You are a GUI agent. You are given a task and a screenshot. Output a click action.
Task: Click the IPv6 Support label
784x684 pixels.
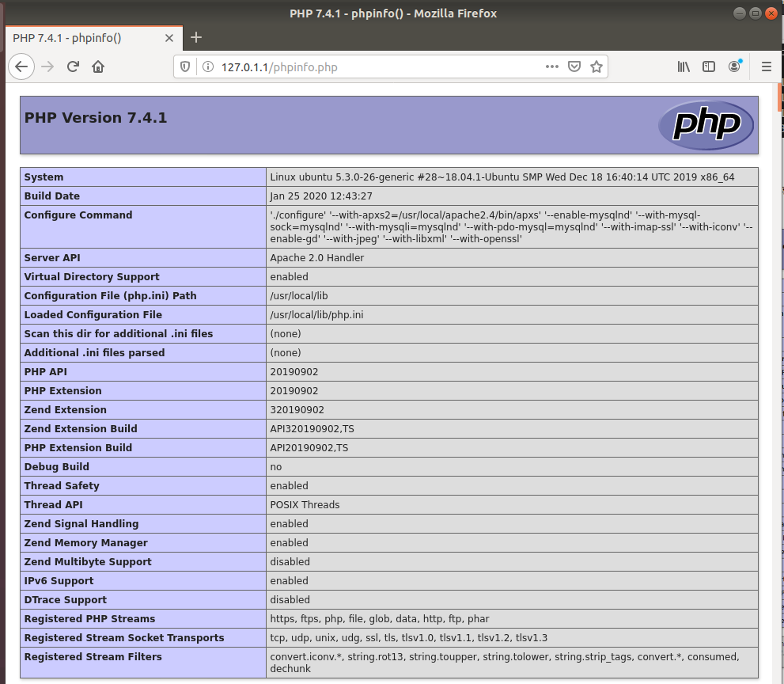(x=59, y=581)
